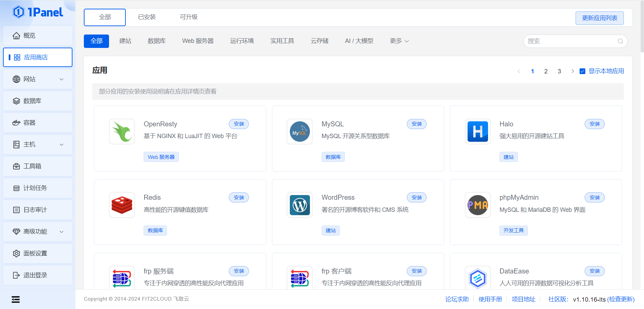Select the 数据库 category filter
The image size is (644, 309).
pos(157,41)
